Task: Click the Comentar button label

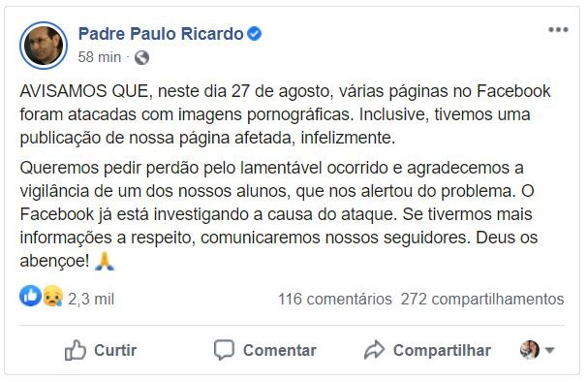Action: [x=279, y=350]
